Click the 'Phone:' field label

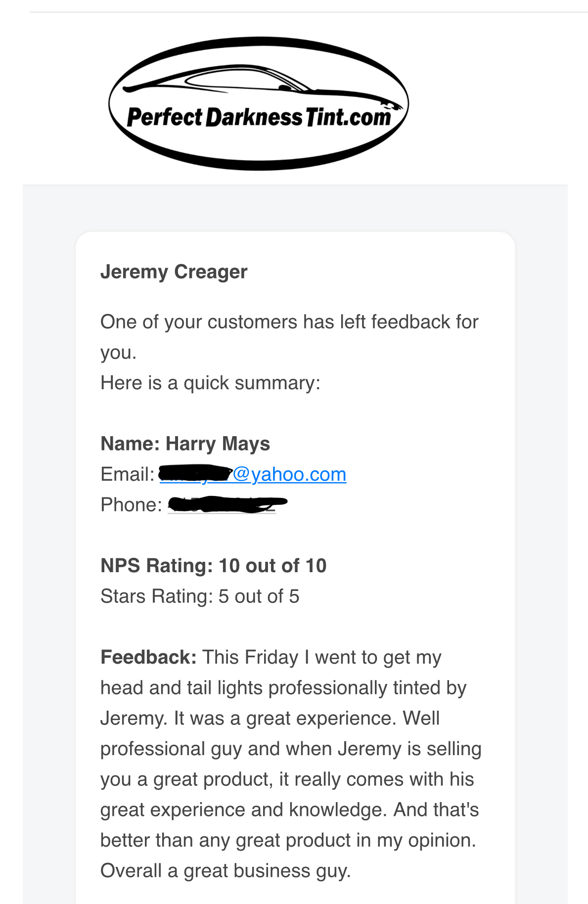(131, 505)
